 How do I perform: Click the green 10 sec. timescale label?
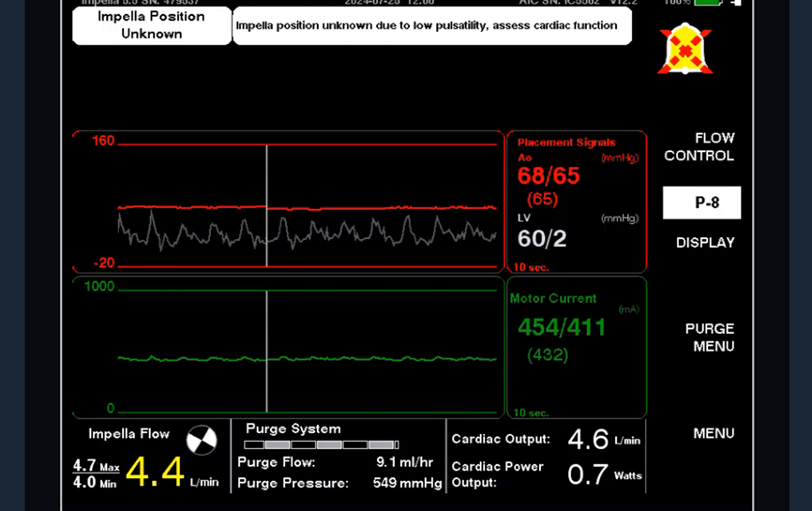[x=531, y=413]
